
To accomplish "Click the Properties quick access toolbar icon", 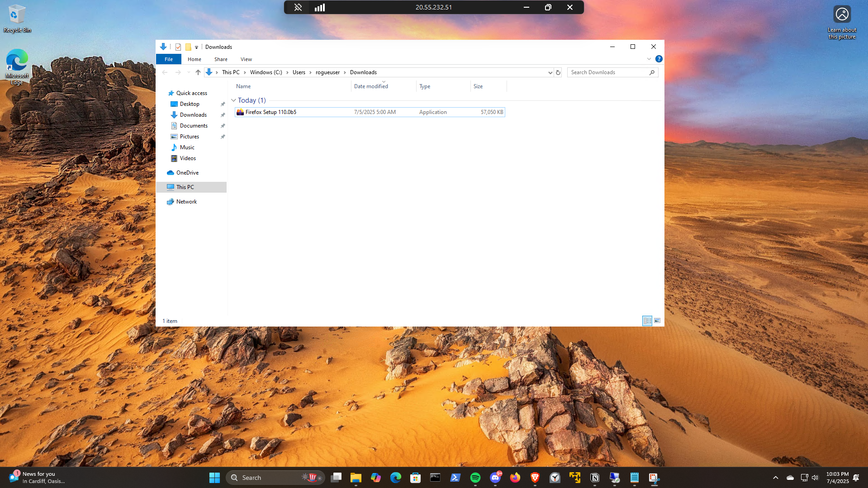I will [x=178, y=47].
